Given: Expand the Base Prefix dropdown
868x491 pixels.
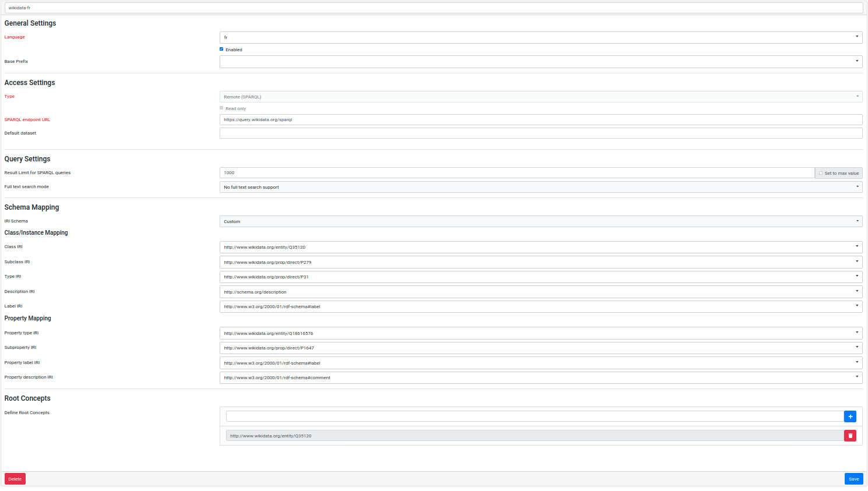Looking at the screenshot, I should click(x=856, y=61).
